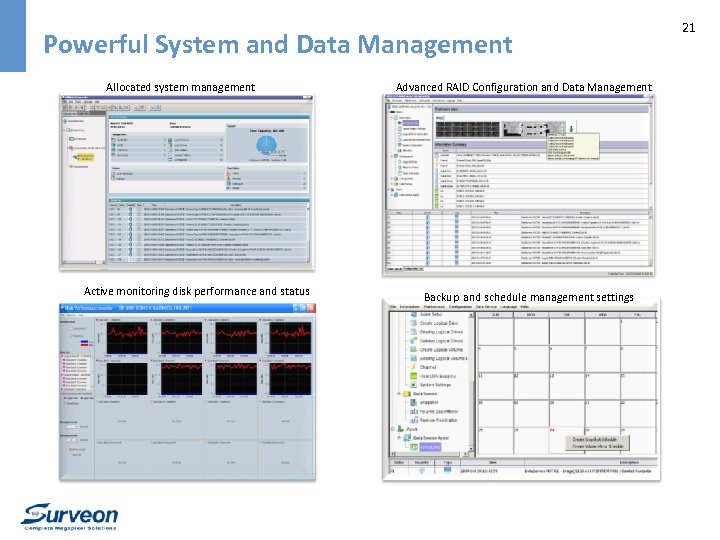
Task: Select Task Schedule item in RAID window tree
Action: click(x=411, y=173)
